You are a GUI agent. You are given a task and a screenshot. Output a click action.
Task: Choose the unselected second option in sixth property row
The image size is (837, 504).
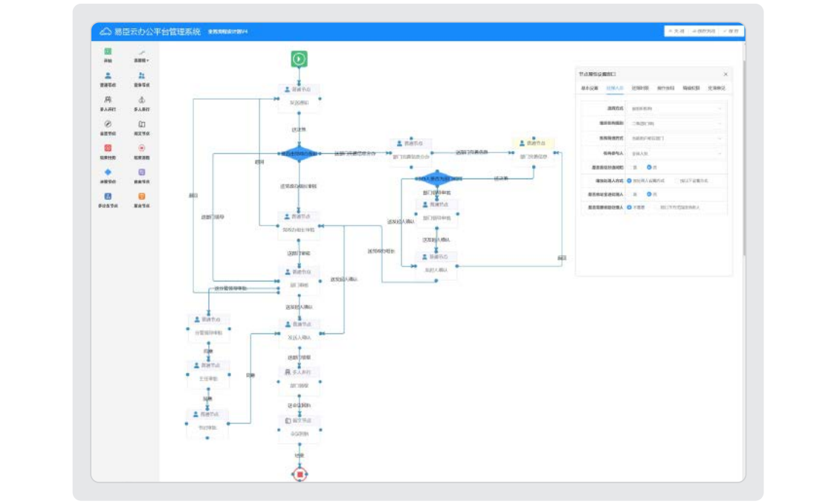pyautogui.click(x=676, y=181)
